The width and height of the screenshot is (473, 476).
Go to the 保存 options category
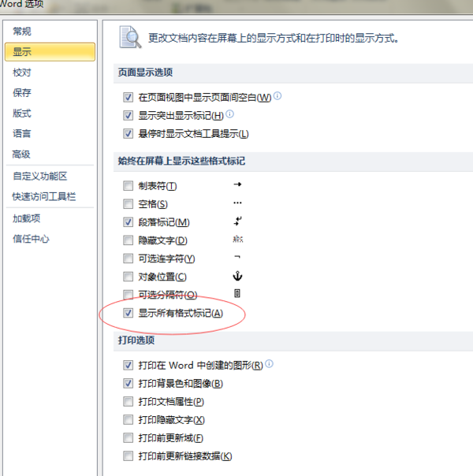point(21,93)
